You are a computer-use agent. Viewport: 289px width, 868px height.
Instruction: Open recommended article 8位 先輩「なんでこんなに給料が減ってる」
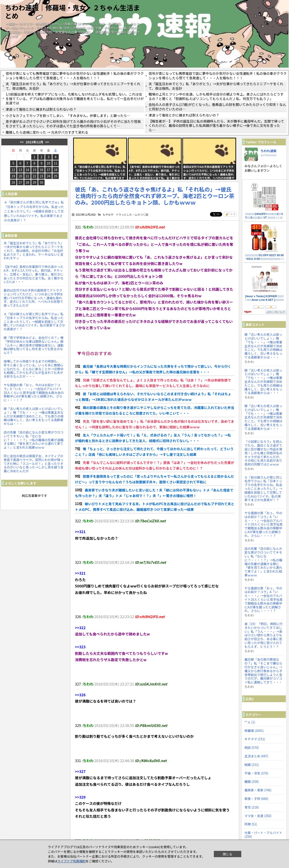point(154,465)
